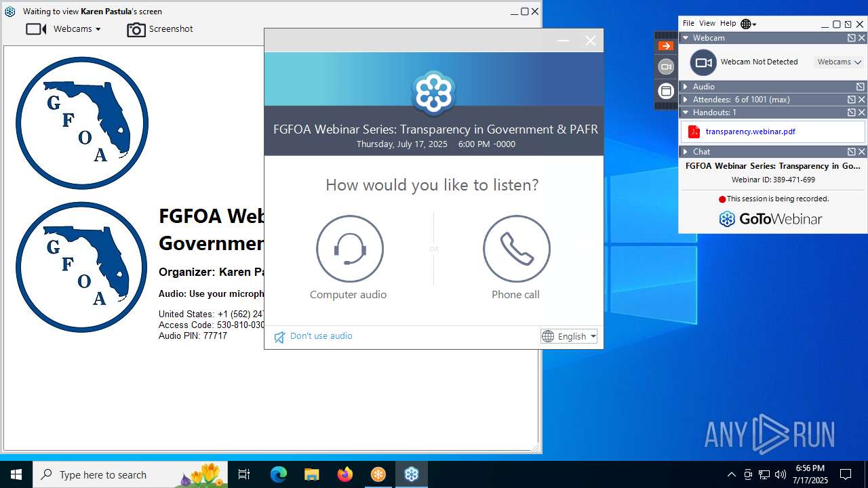Undock the Chat pane
Viewport: 868px width, 488px height.
pos(852,152)
